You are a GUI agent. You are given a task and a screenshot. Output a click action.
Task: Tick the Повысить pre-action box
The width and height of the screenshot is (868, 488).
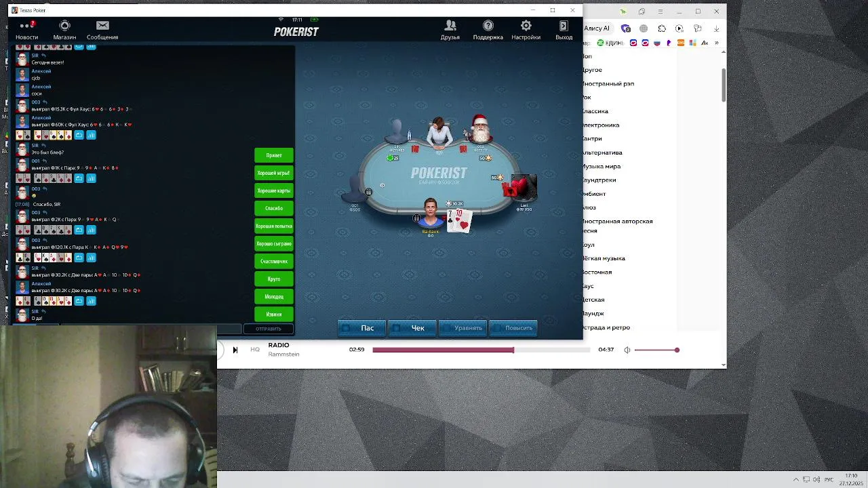497,328
